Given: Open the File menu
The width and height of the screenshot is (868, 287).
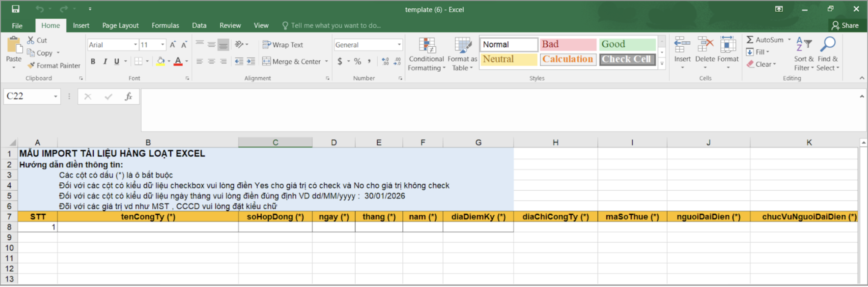Looking at the screenshot, I should click(x=17, y=25).
